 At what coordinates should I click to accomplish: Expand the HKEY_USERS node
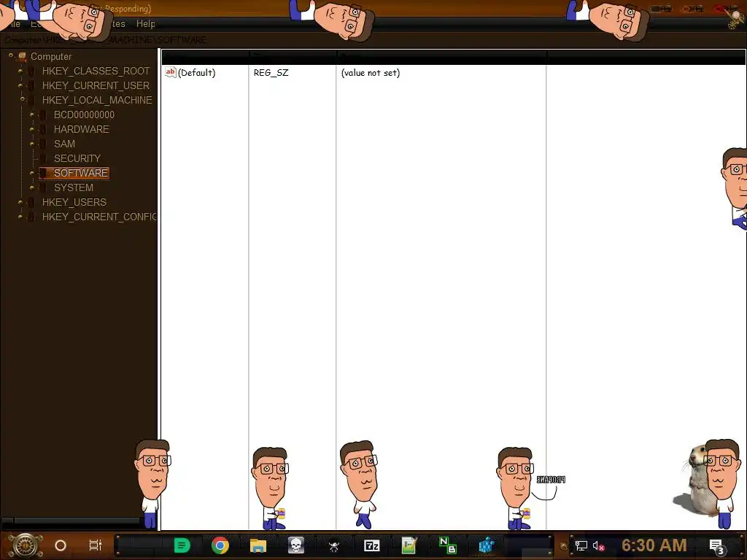pos(20,203)
